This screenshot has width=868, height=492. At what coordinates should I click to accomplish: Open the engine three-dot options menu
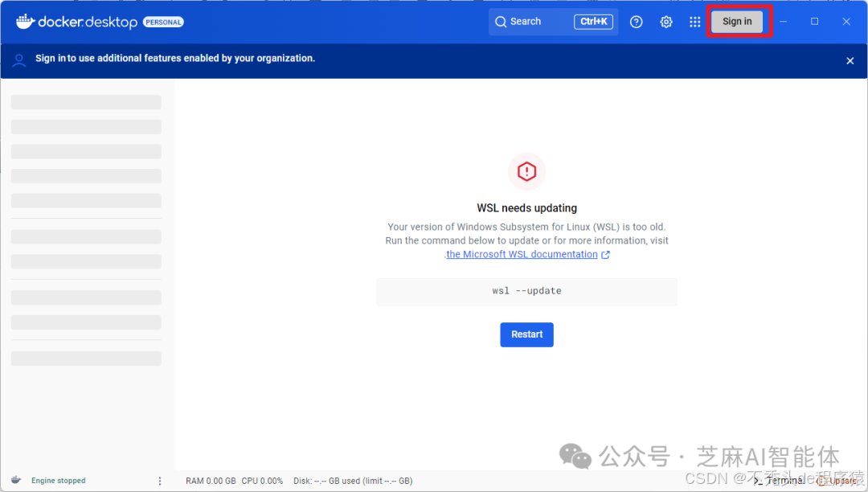pos(160,481)
